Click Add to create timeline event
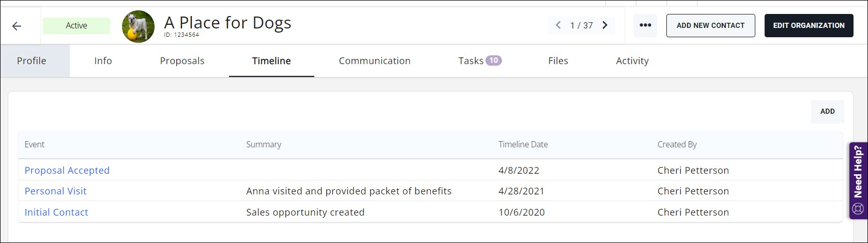868x243 pixels. (x=827, y=111)
